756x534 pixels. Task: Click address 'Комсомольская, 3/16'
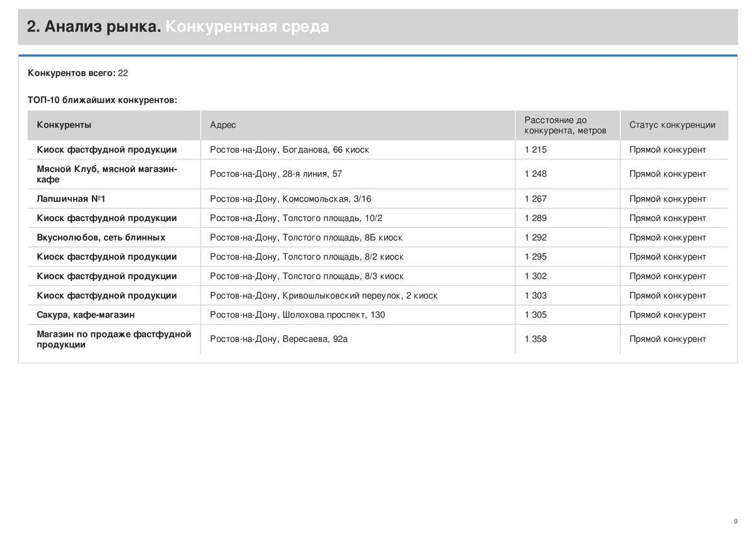tap(327, 199)
